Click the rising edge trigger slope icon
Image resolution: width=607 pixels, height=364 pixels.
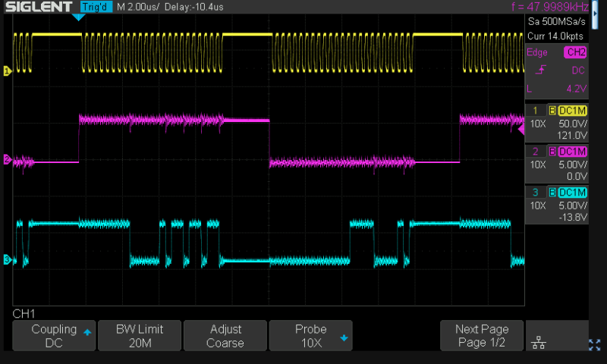tap(540, 71)
